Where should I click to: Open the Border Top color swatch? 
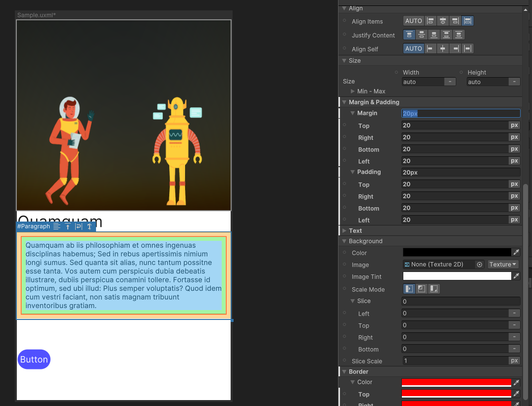tap(456, 394)
